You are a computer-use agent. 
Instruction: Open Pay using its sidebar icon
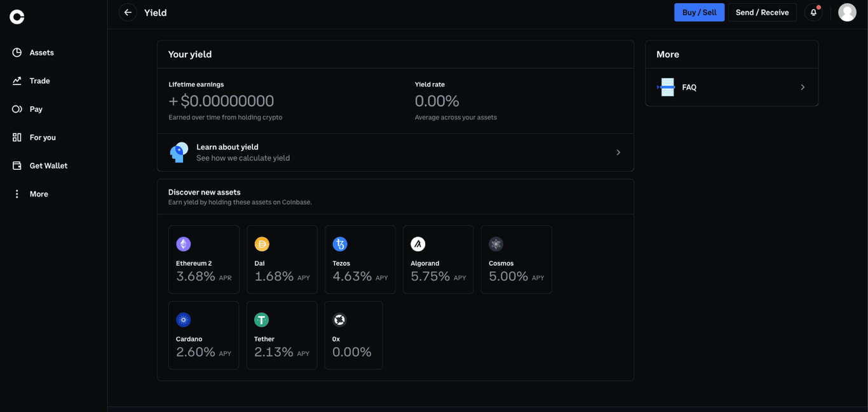pos(16,109)
